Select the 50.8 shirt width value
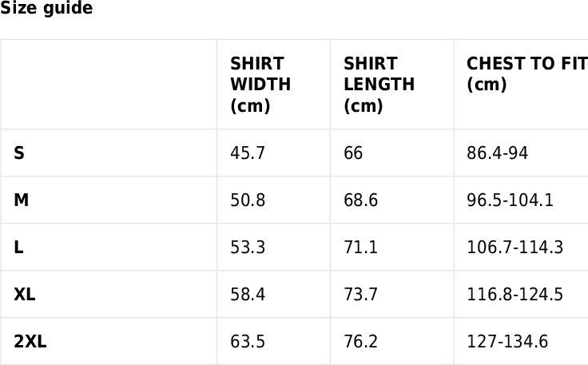Screen dimensions: 588x365 pyautogui.click(x=248, y=200)
